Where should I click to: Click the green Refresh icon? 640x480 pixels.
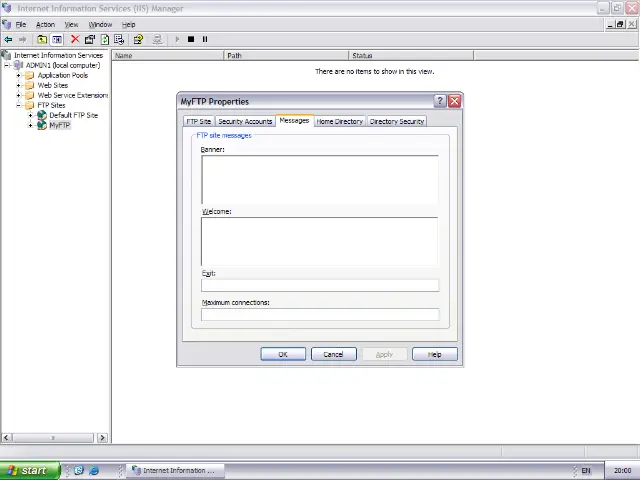click(x=105, y=39)
